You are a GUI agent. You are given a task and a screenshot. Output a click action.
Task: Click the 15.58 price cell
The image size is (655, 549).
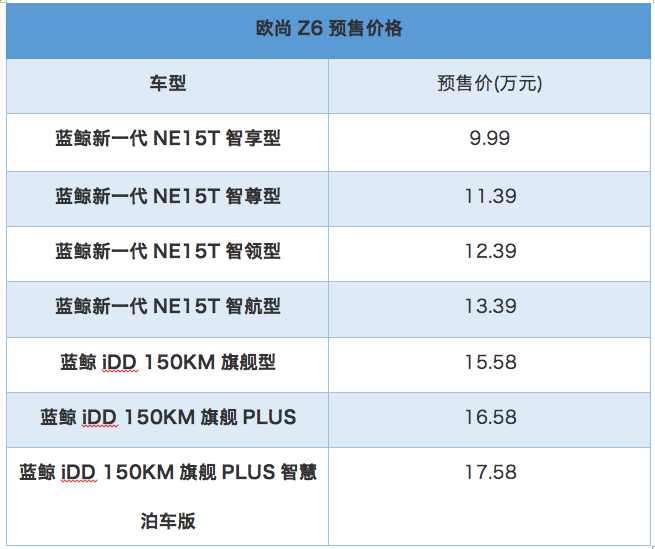coord(490,362)
